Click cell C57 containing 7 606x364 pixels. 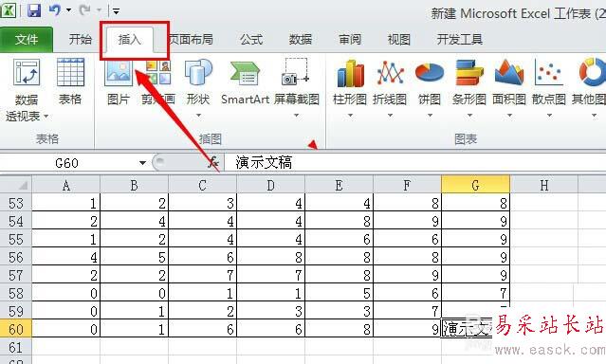pos(203,275)
